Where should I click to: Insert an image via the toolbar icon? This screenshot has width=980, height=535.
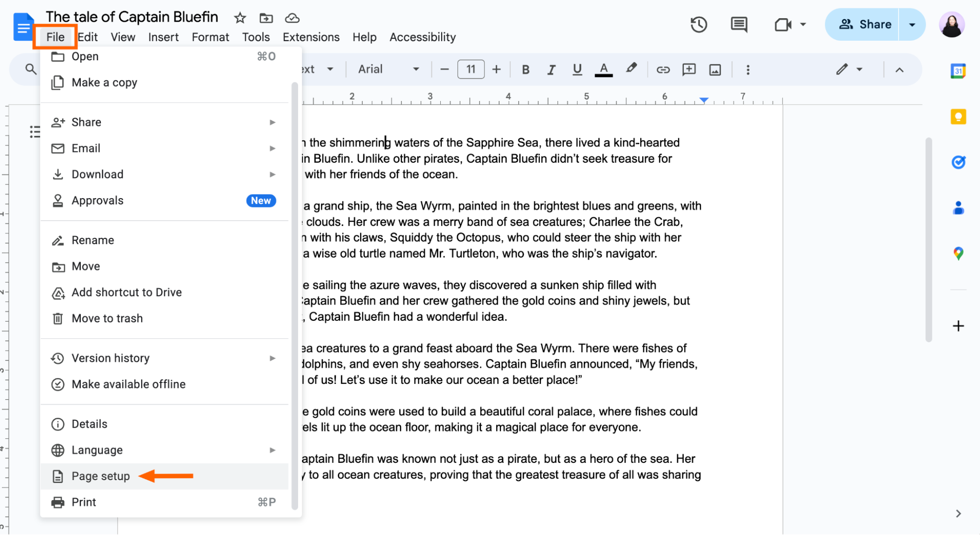click(715, 69)
